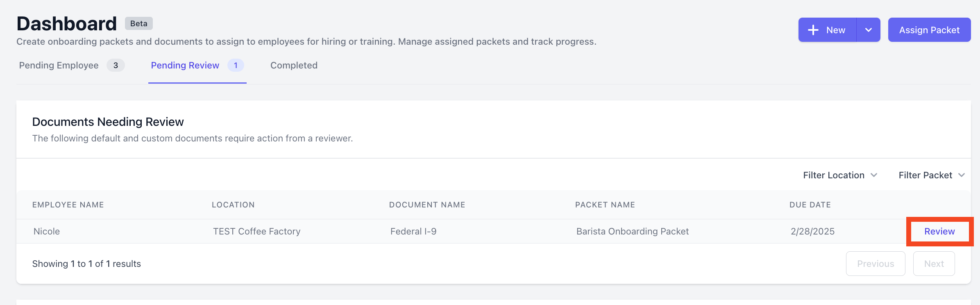This screenshot has width=980, height=305.
Task: Click the Beta badge beside Dashboard
Action: [139, 23]
